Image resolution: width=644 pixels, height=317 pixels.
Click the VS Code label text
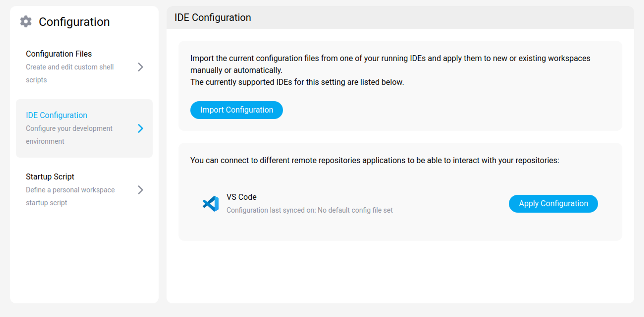tap(241, 197)
